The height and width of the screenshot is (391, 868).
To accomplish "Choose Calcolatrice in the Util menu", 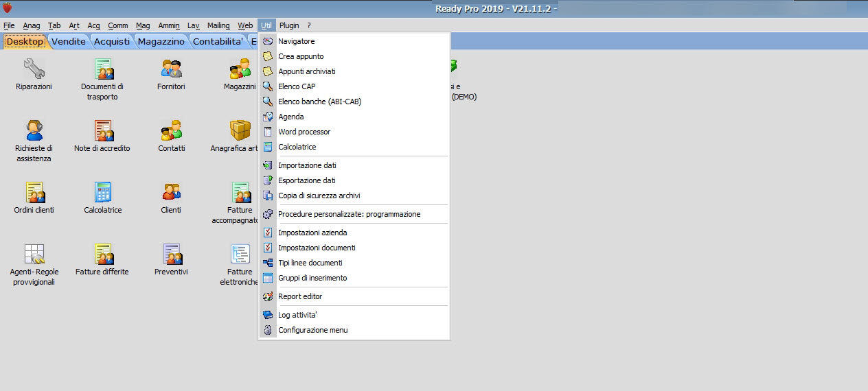I will (x=354, y=147).
